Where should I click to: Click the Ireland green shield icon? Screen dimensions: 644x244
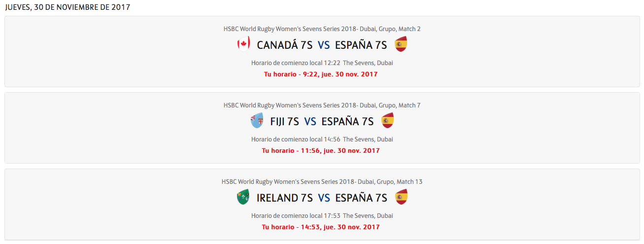pos(243,198)
